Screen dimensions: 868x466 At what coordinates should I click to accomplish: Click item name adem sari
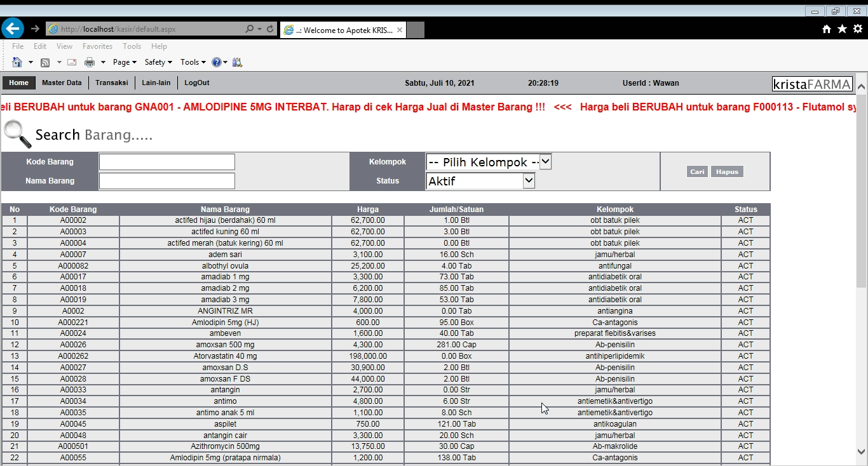click(225, 255)
